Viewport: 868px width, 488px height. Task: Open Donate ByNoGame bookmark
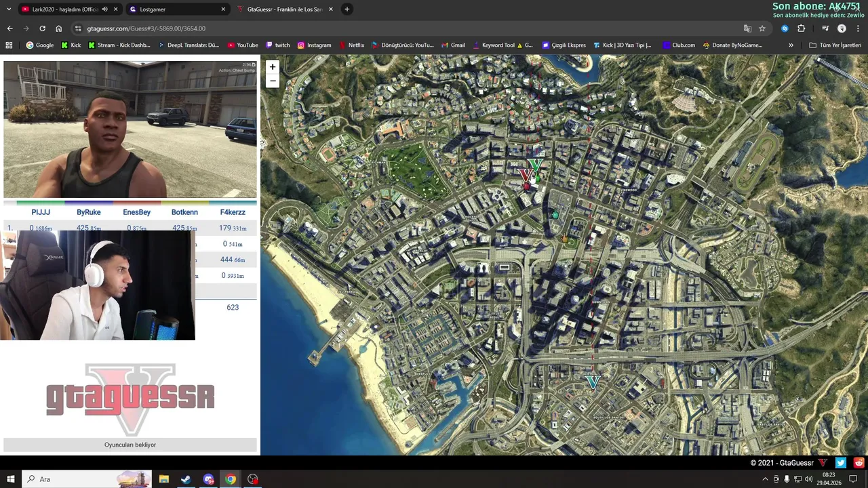pyautogui.click(x=732, y=45)
